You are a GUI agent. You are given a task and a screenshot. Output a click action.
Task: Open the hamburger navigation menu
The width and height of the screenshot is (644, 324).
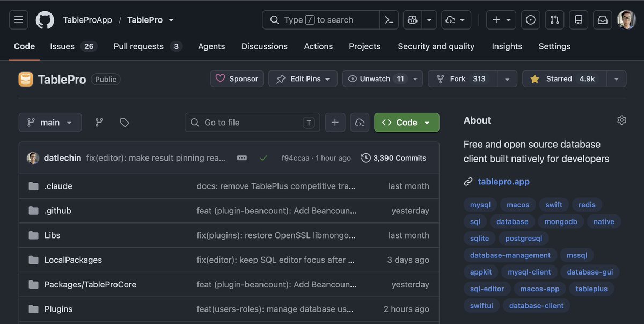(18, 20)
